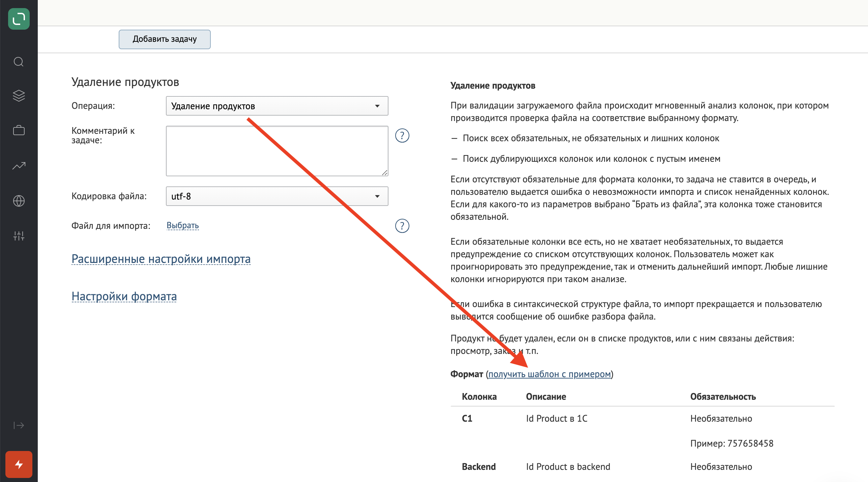Click the Операция label

pyautogui.click(x=93, y=106)
